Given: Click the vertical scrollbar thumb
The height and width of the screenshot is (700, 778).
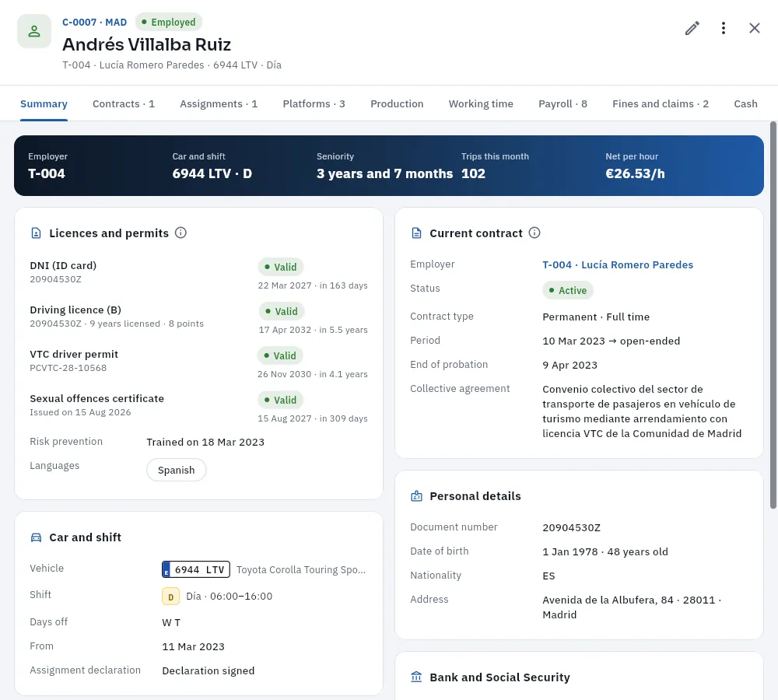Looking at the screenshot, I should [773, 315].
